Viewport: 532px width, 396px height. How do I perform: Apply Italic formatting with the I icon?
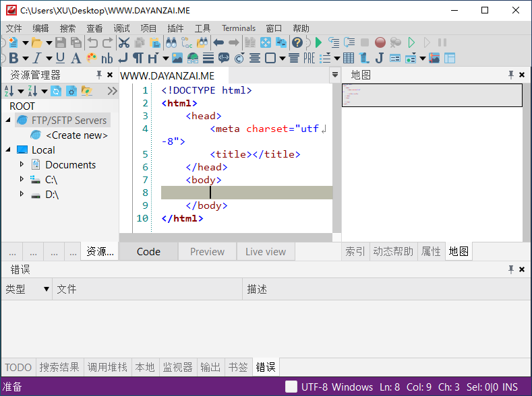click(37, 59)
